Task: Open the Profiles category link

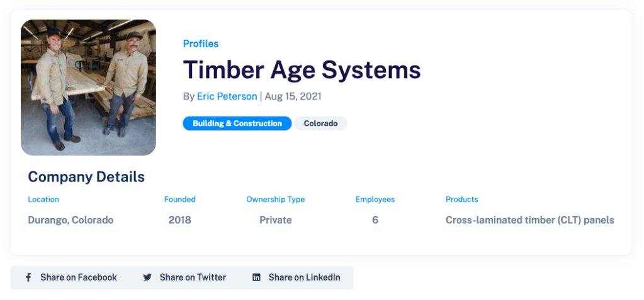Action: (x=201, y=43)
